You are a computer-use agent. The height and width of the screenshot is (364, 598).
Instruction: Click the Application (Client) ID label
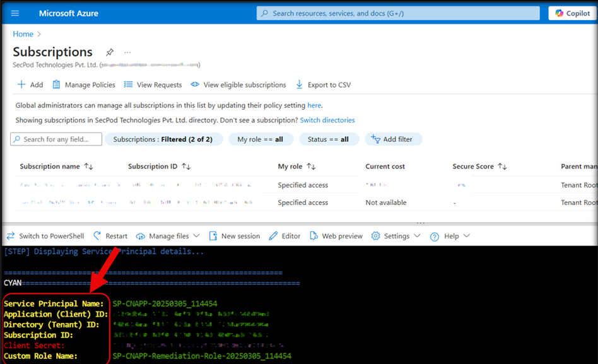point(56,314)
